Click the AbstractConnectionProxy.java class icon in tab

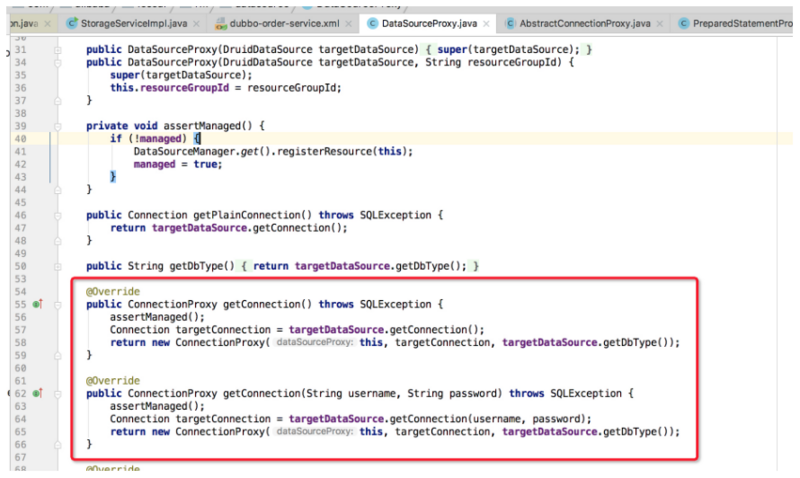510,23
